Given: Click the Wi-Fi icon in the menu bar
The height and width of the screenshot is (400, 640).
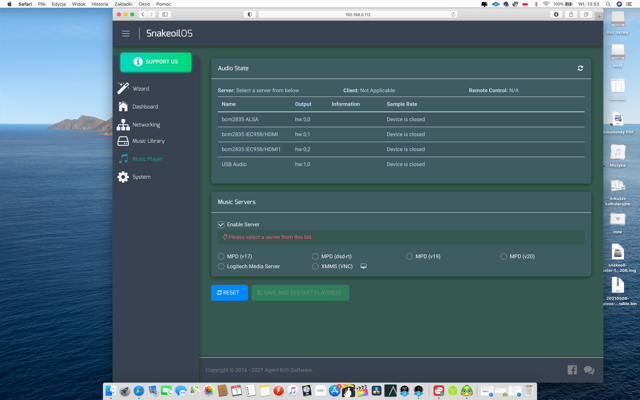Looking at the screenshot, I should click(546, 4).
